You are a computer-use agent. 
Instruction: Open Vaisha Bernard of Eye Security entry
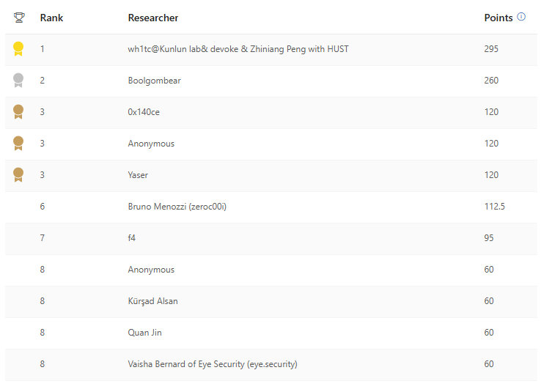tap(213, 364)
